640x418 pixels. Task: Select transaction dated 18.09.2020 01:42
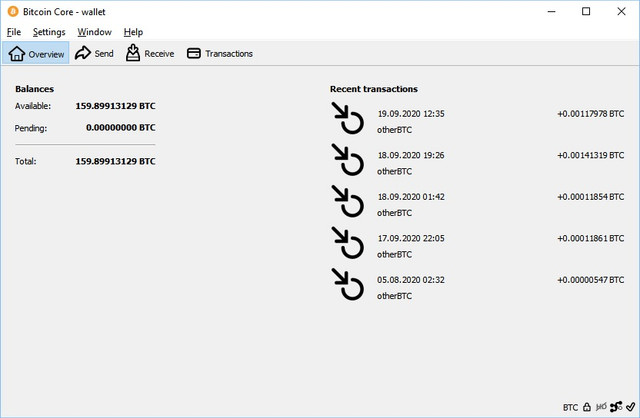click(x=478, y=205)
